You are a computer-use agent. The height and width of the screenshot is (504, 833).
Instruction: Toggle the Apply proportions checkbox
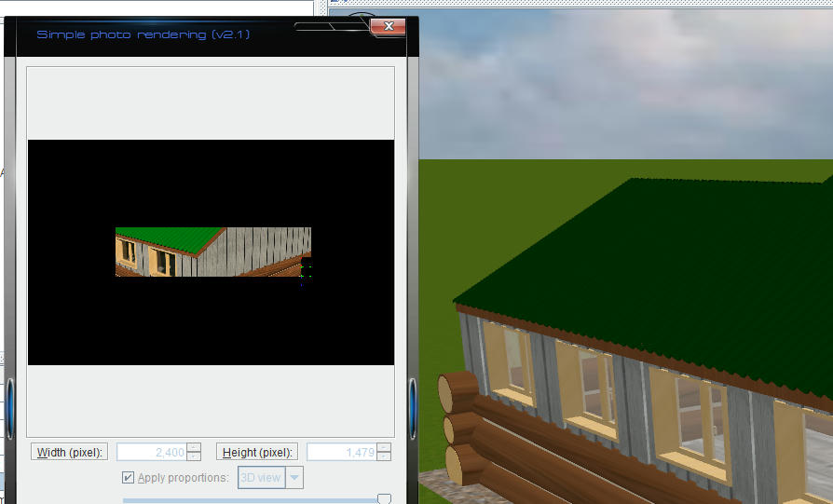pyautogui.click(x=128, y=477)
